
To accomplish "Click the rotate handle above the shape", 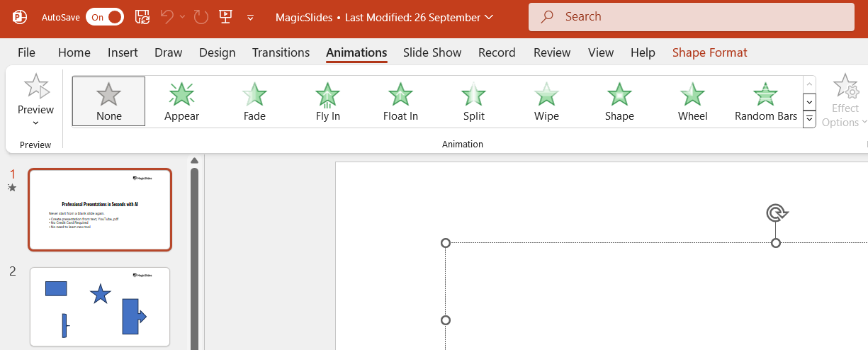I will click(x=777, y=213).
